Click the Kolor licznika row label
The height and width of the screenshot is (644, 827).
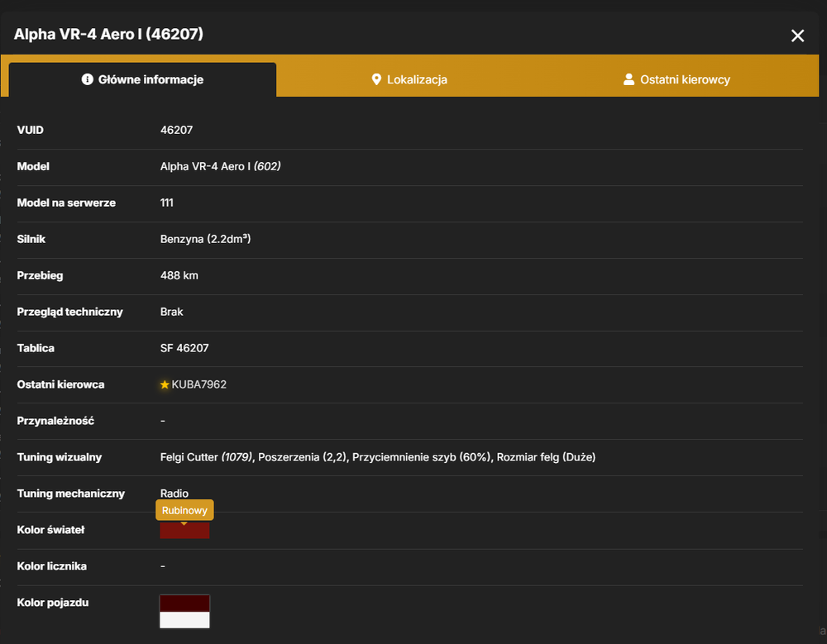click(51, 566)
